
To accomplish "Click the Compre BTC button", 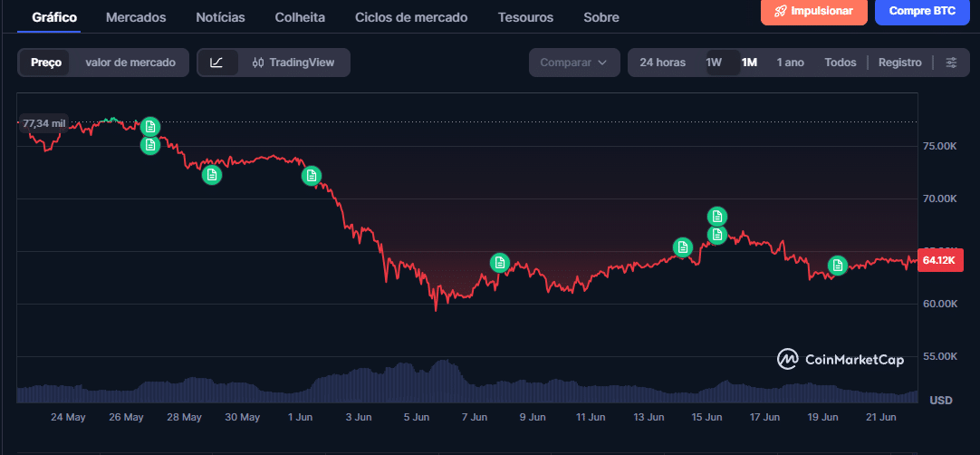I will (922, 11).
